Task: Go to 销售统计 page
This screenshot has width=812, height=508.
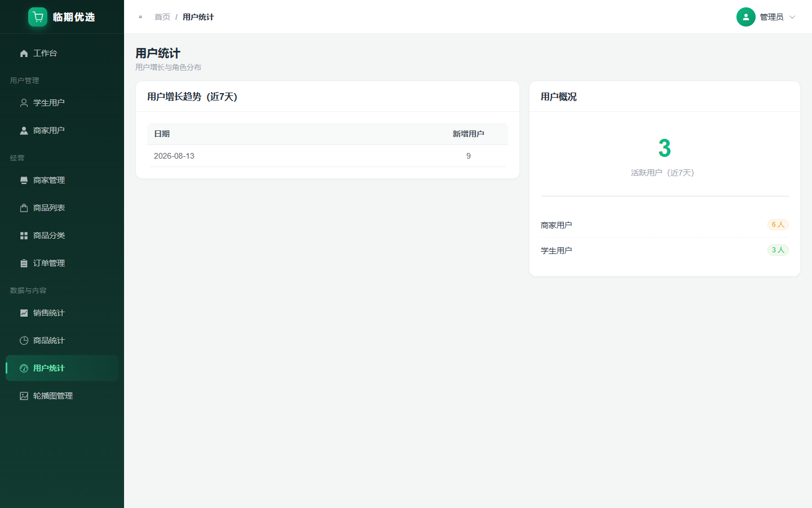Action: [62, 313]
